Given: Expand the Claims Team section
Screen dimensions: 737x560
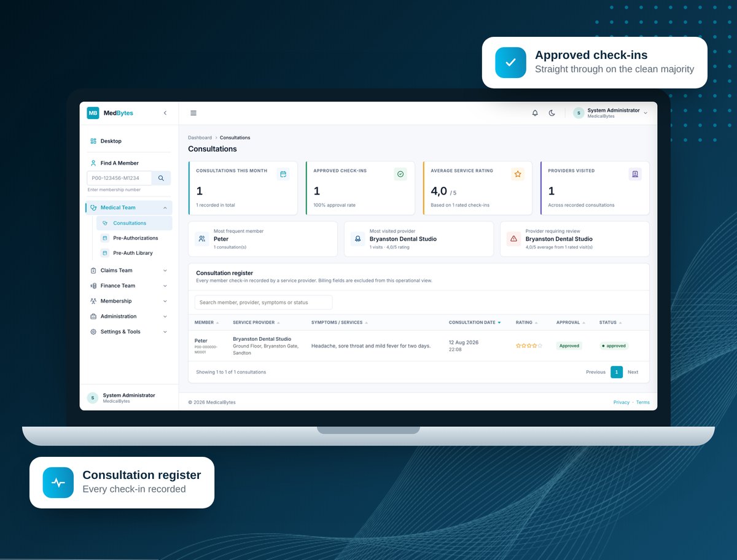Looking at the screenshot, I should click(129, 270).
